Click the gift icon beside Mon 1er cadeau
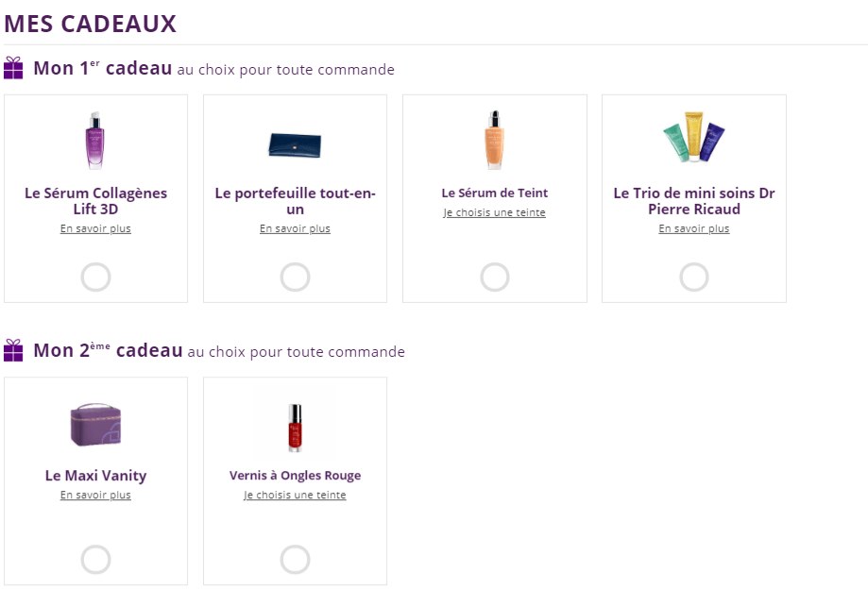Viewport: 868px width, 589px height. pos(13,68)
